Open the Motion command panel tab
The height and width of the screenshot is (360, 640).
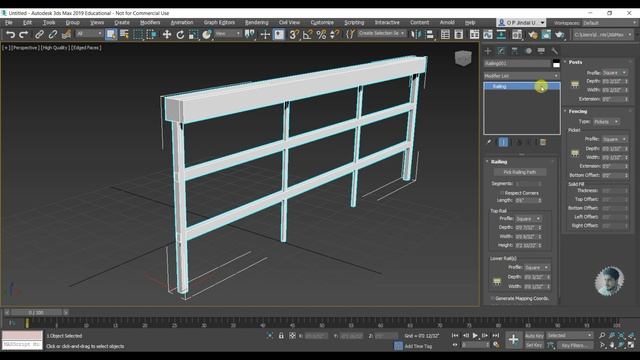pyautogui.click(x=528, y=51)
